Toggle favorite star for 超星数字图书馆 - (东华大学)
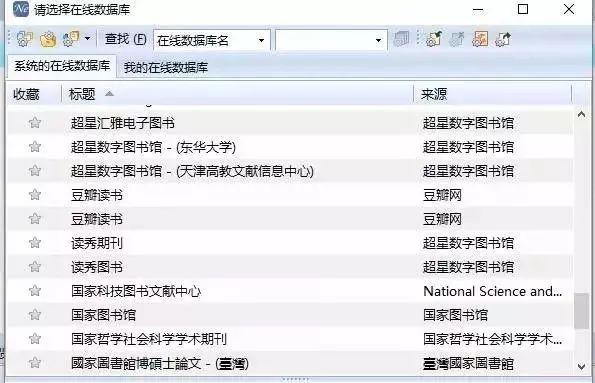The image size is (595, 383). pos(35,147)
